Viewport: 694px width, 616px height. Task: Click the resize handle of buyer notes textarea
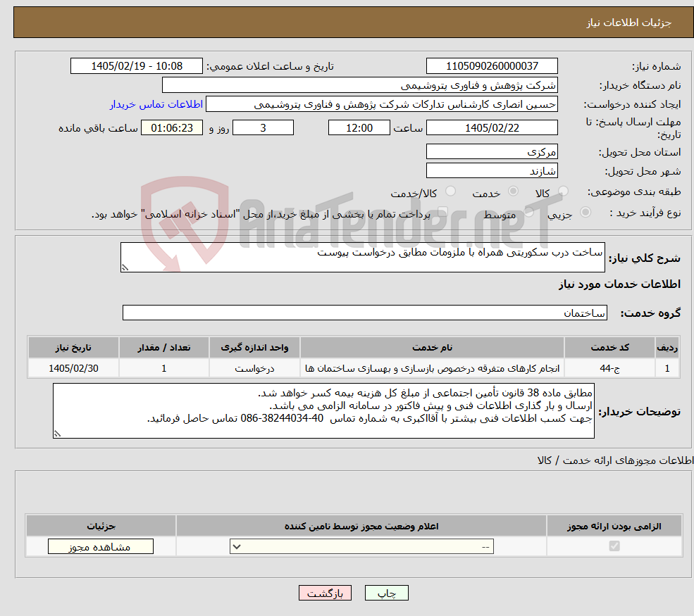(x=57, y=434)
